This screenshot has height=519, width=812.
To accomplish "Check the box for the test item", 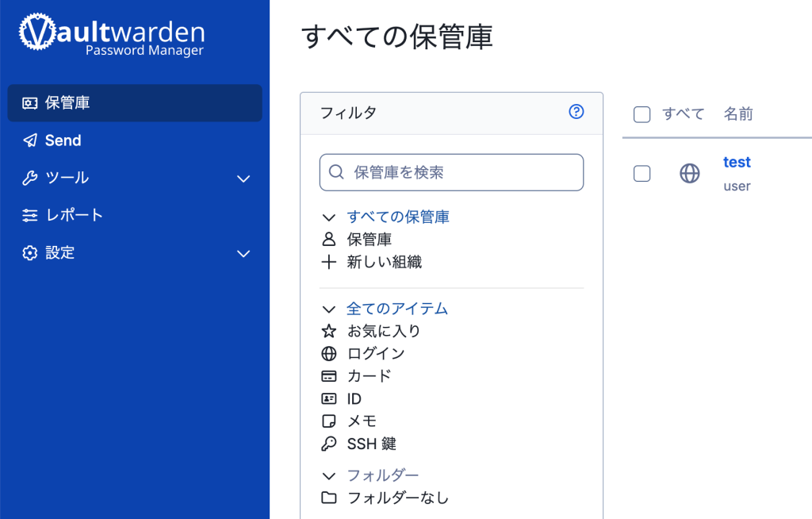I will pos(642,173).
